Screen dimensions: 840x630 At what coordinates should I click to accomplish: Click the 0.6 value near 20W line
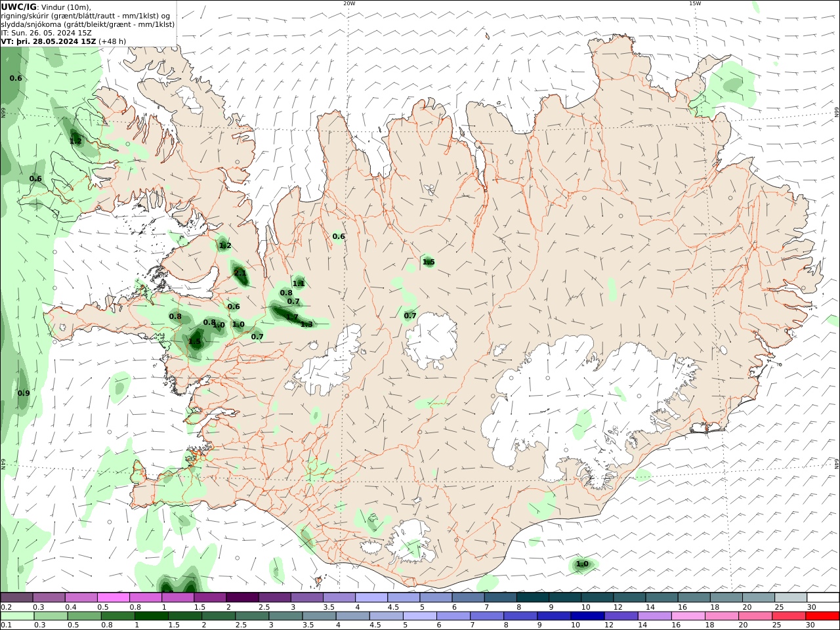tap(339, 236)
